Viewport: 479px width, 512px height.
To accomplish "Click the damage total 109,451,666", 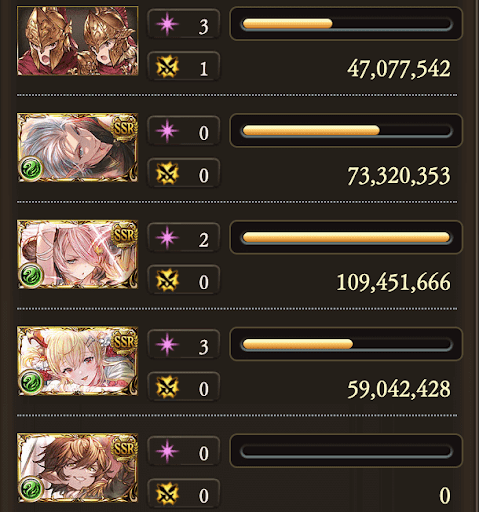I will 393,282.
